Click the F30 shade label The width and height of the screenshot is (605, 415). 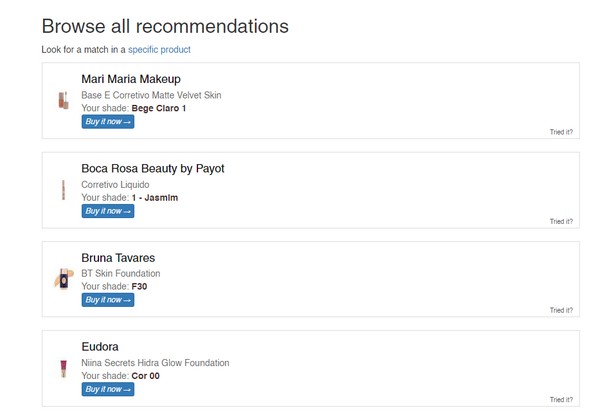141,287
